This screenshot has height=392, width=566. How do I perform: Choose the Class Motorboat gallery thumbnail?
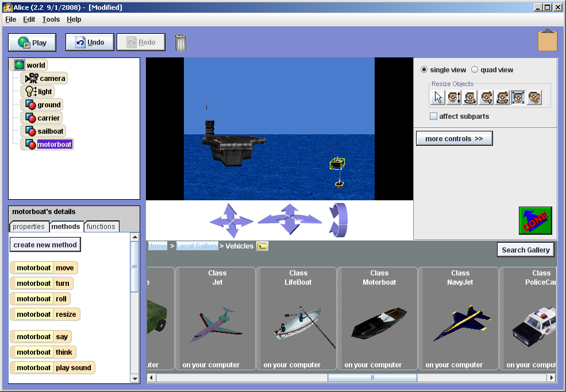[x=378, y=319]
